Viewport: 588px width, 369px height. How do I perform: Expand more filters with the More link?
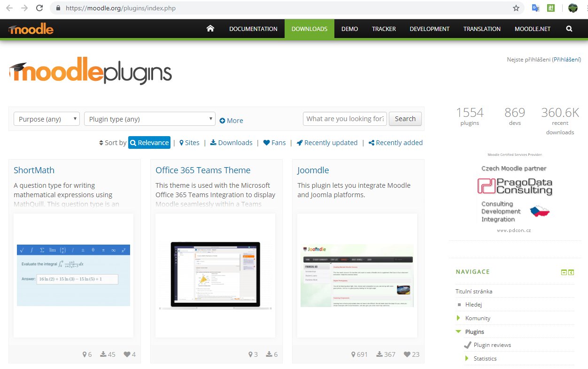coord(232,121)
